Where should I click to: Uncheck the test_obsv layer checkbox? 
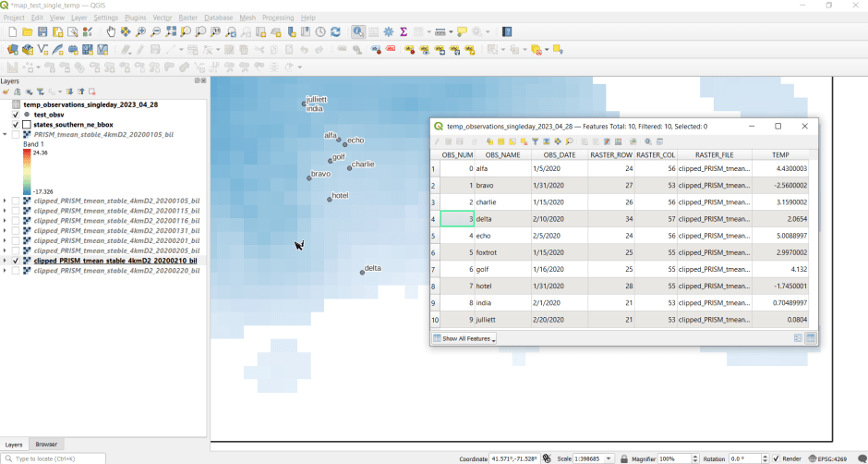click(x=16, y=115)
